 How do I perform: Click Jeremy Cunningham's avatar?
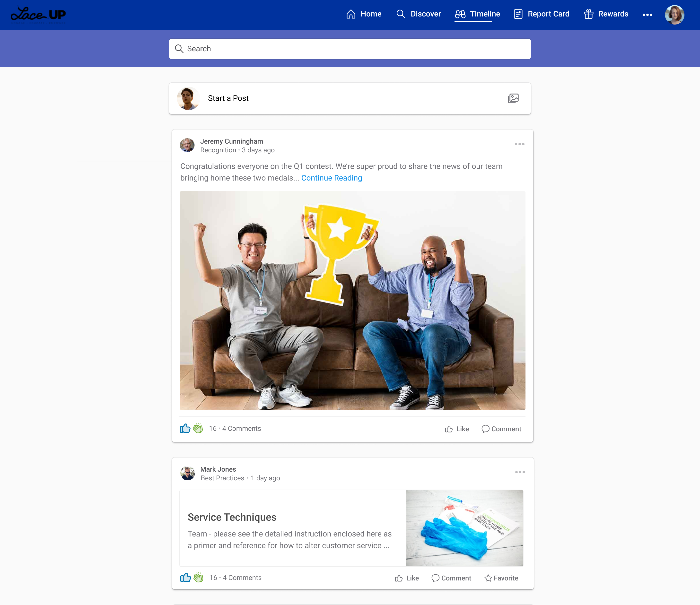click(x=187, y=145)
